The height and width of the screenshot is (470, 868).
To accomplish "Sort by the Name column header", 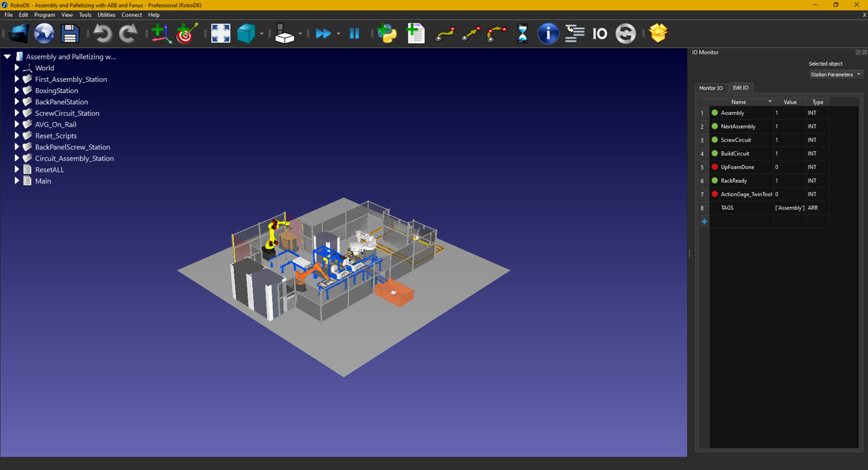I will tap(742, 102).
